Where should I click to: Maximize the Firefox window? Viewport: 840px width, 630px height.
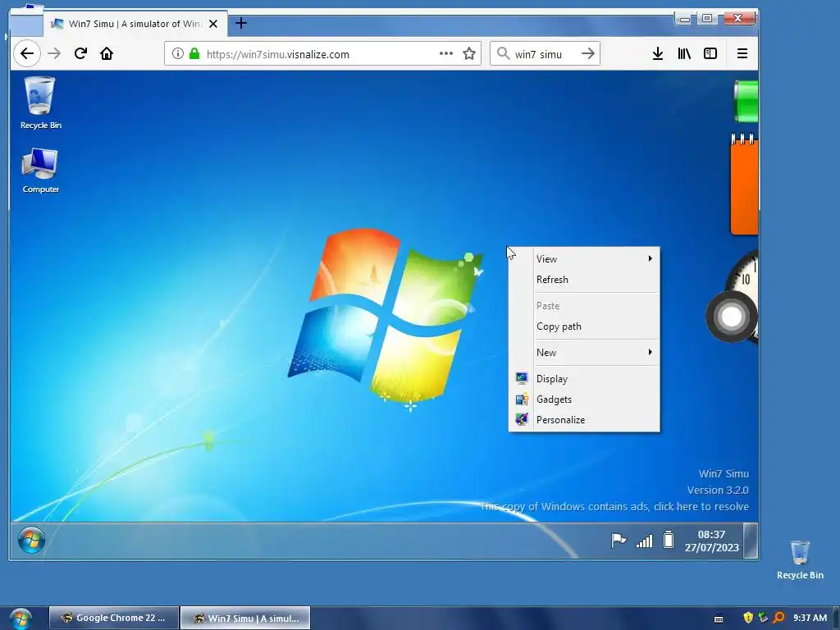point(707,19)
